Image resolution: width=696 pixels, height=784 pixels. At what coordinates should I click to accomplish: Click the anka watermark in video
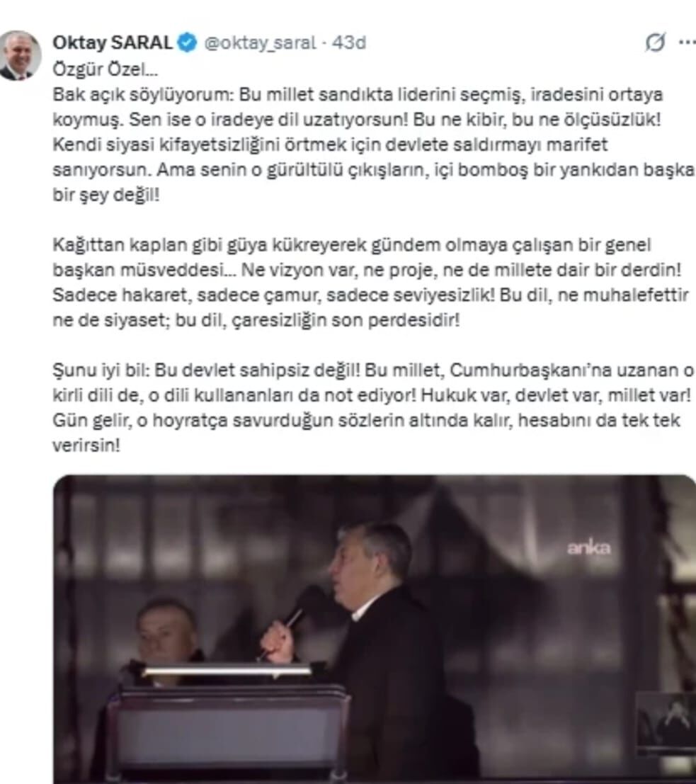[588, 548]
